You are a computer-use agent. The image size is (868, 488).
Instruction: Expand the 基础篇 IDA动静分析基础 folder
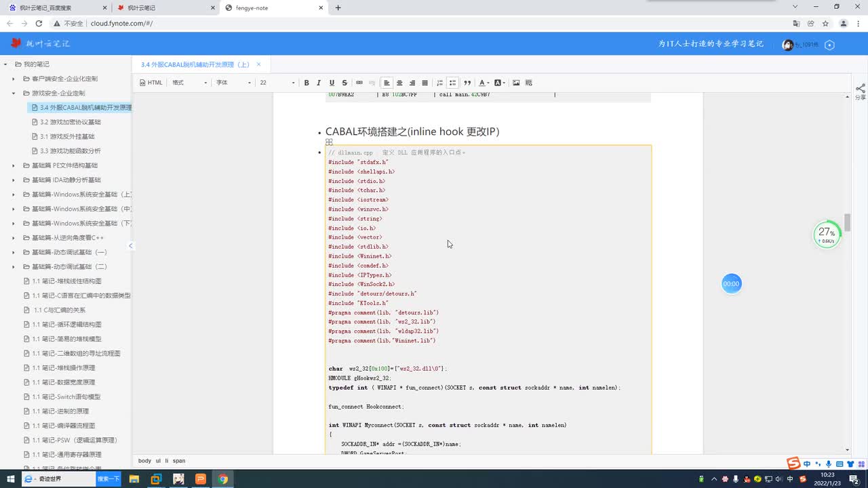click(x=14, y=180)
